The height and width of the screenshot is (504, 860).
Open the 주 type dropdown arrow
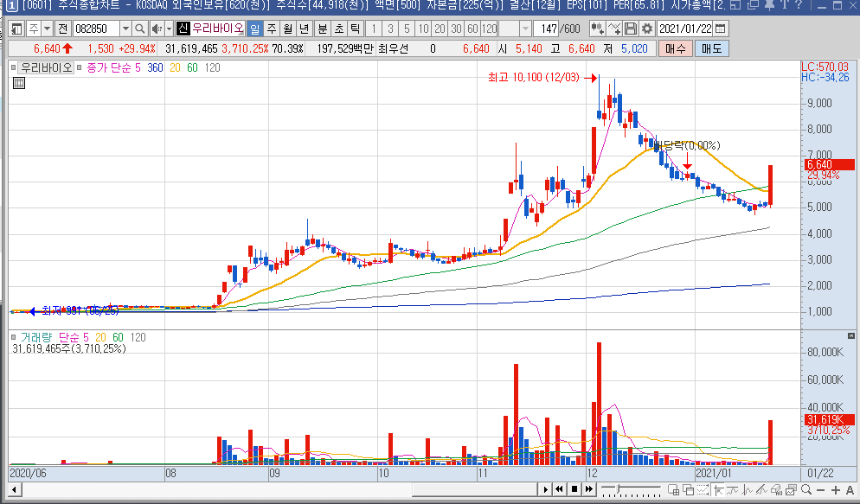coord(47,29)
